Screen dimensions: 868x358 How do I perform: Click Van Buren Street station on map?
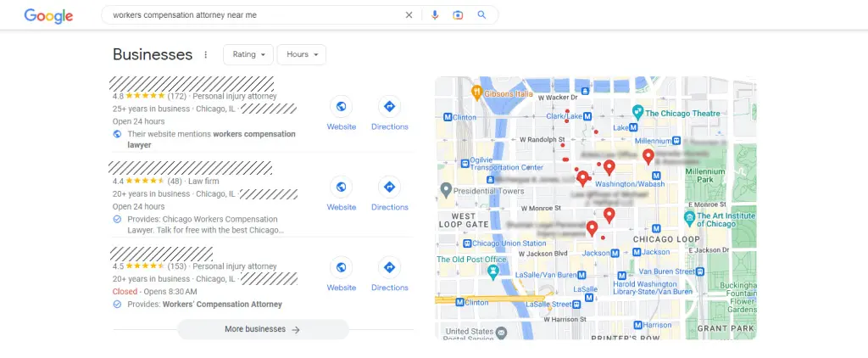click(700, 271)
